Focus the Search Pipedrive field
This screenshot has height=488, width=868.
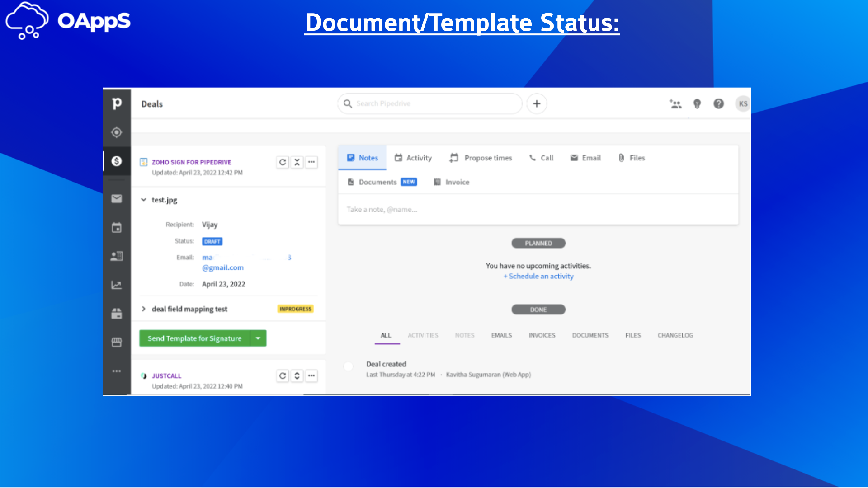pos(430,103)
